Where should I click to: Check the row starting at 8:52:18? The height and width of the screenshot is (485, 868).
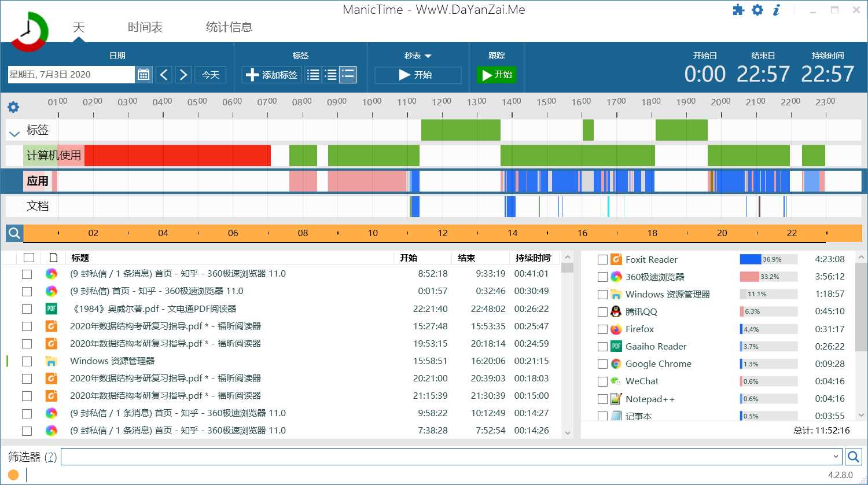coord(27,274)
